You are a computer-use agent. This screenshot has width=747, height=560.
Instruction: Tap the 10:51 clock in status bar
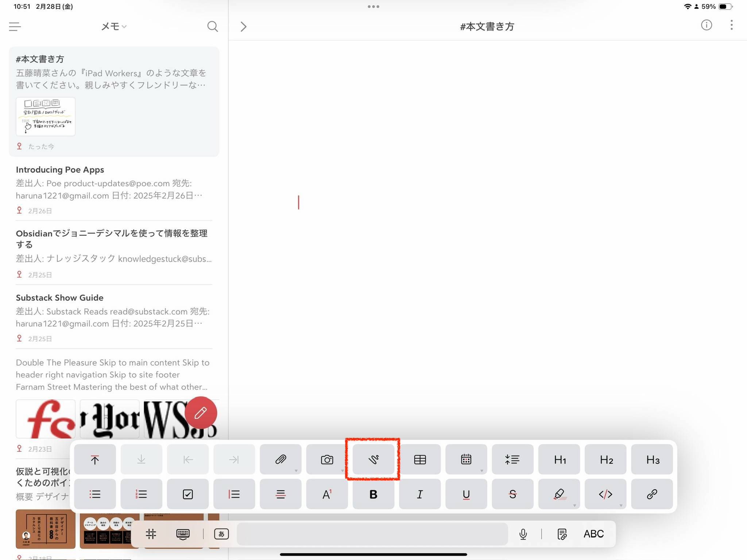tap(22, 7)
